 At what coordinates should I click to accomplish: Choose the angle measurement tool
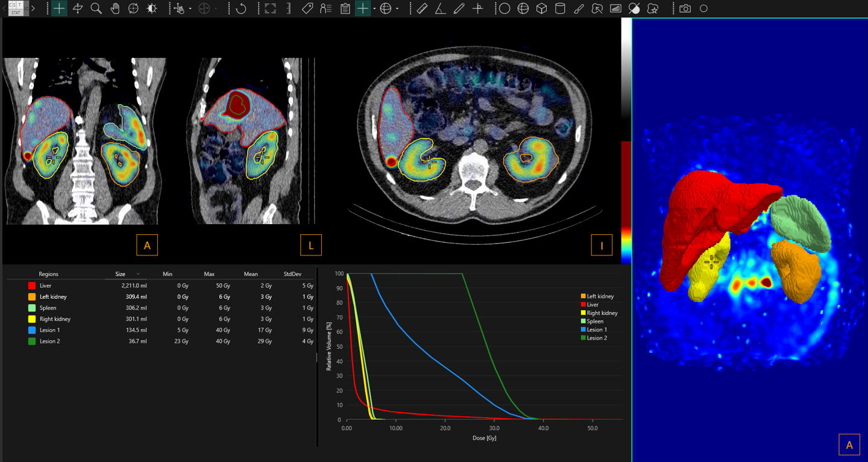(x=441, y=9)
